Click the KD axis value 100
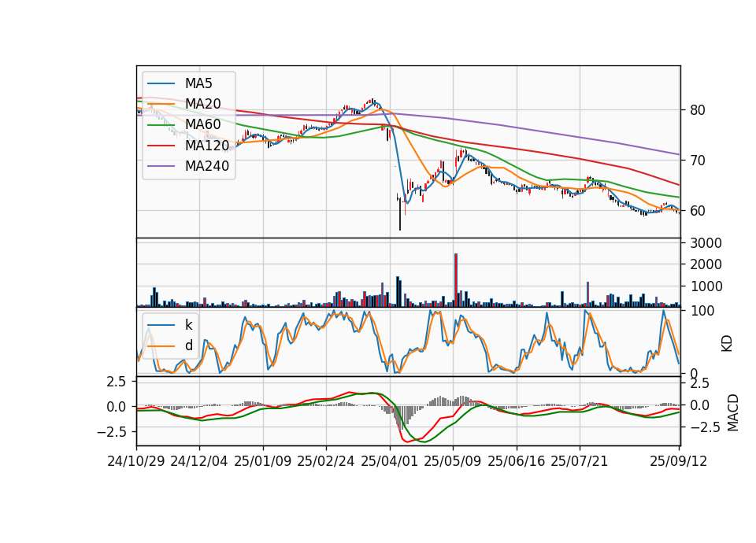Screen dimensions: 756x543 (x=702, y=311)
